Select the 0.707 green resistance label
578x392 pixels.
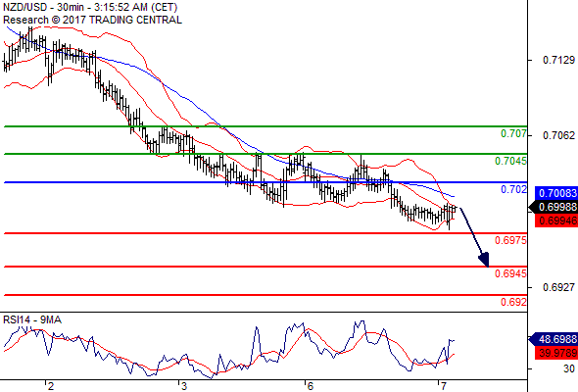513,133
